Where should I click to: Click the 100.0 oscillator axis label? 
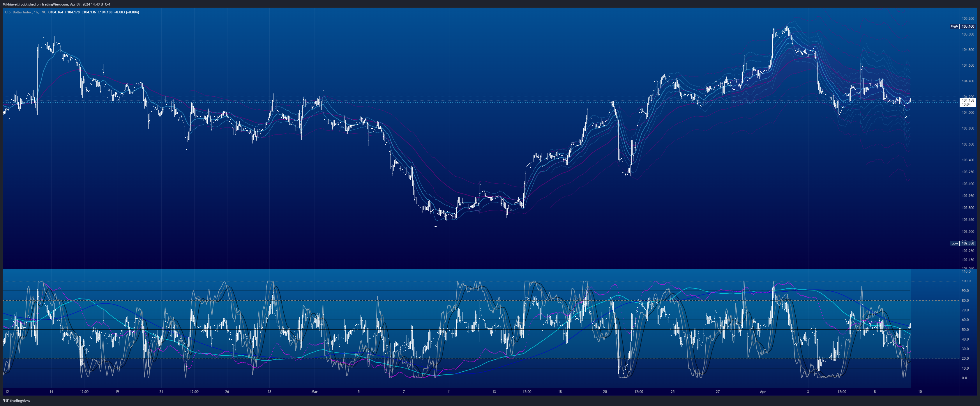(x=966, y=281)
